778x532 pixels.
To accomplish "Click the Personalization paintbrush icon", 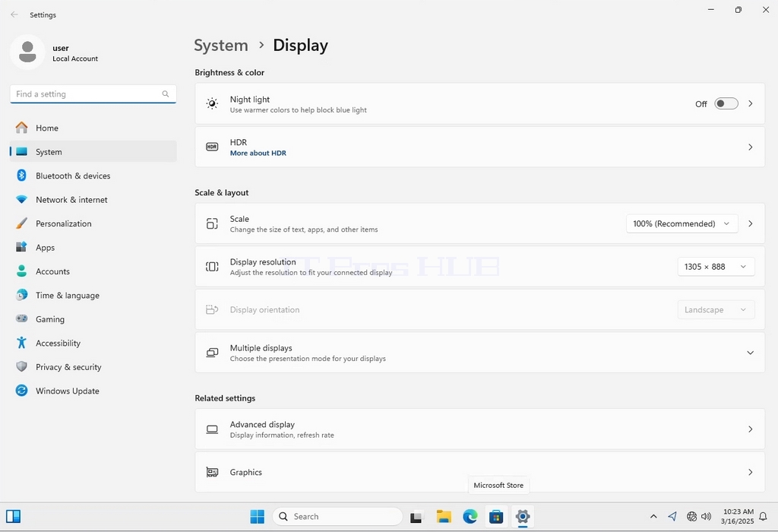I will (21, 223).
